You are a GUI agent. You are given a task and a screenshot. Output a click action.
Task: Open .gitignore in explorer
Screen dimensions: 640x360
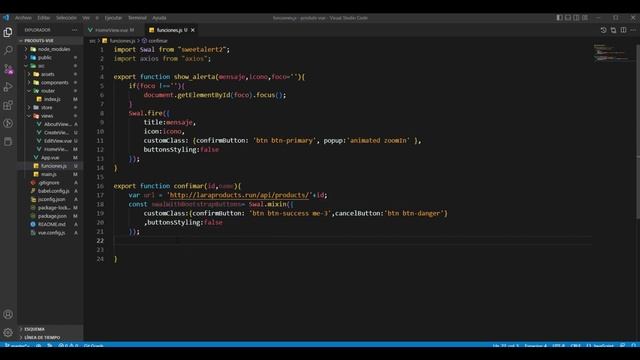pyautogui.click(x=50, y=182)
